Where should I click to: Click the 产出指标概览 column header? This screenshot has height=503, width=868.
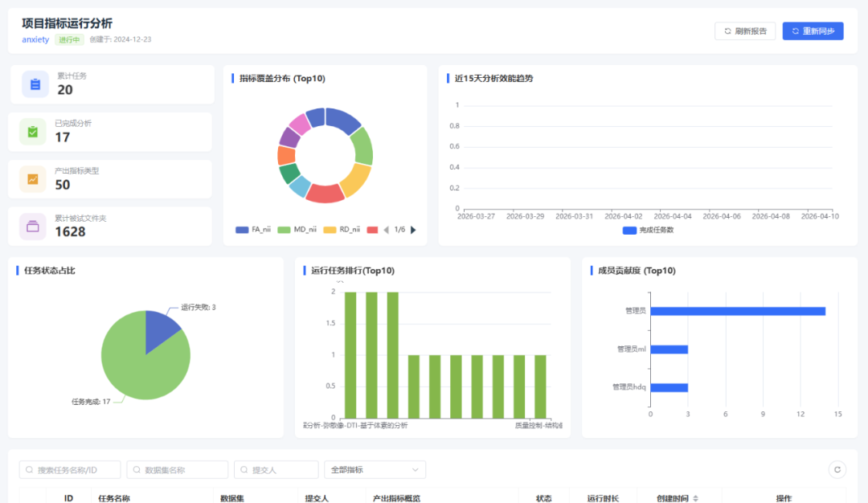tap(396, 498)
